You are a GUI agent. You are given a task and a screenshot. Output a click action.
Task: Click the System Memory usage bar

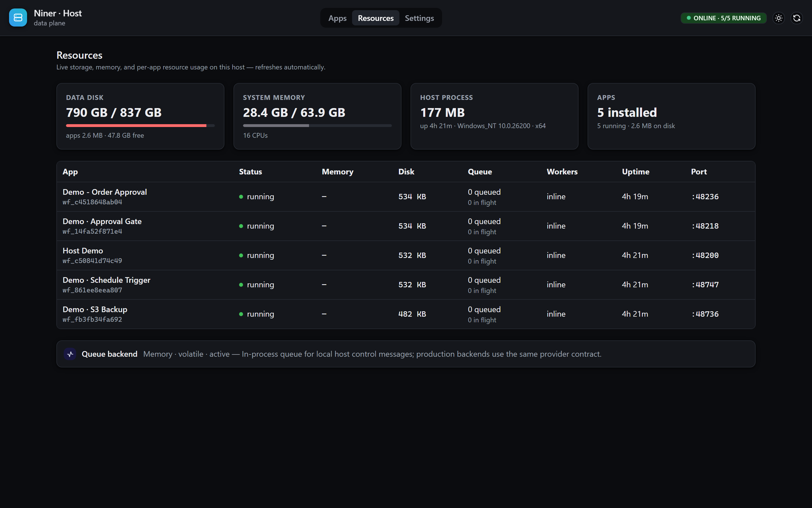pos(317,126)
